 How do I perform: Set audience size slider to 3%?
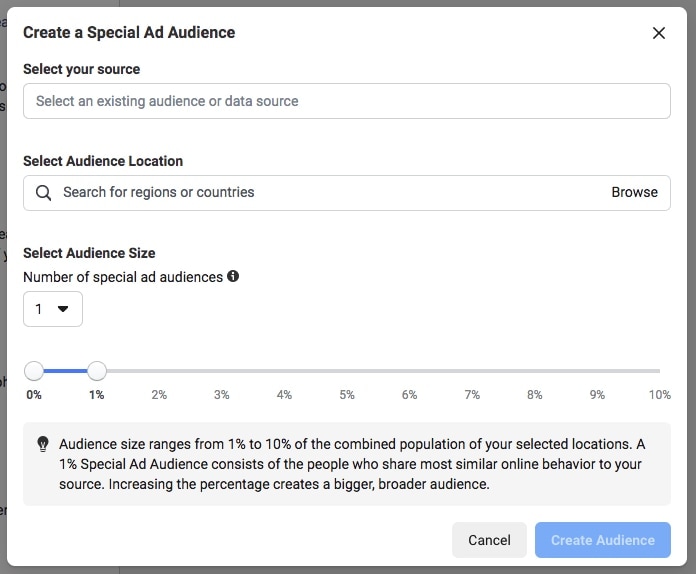pyautogui.click(x=222, y=371)
